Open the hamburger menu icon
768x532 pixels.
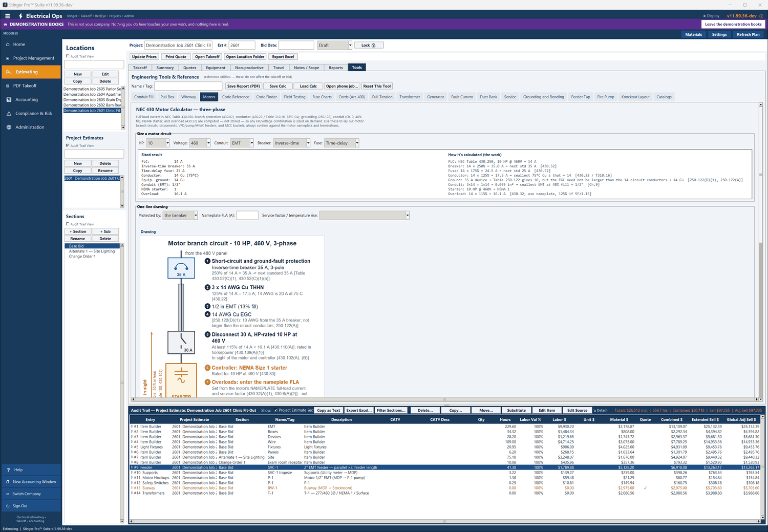point(8,16)
